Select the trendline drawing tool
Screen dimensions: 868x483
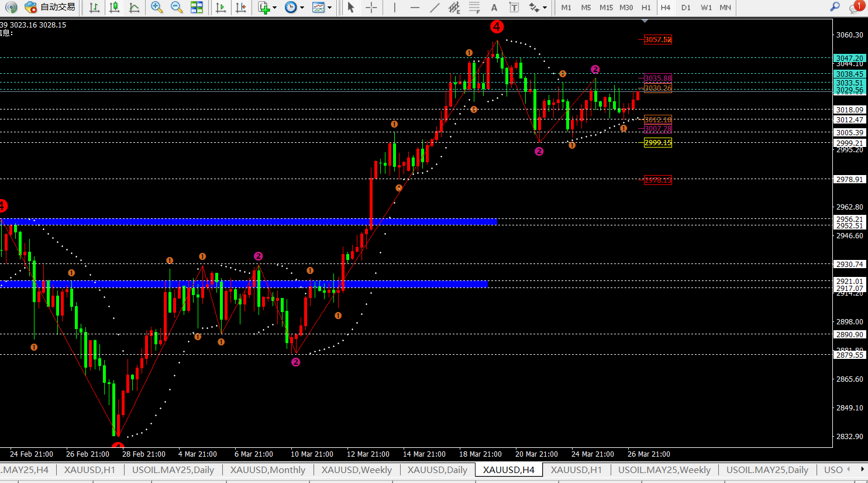click(434, 8)
